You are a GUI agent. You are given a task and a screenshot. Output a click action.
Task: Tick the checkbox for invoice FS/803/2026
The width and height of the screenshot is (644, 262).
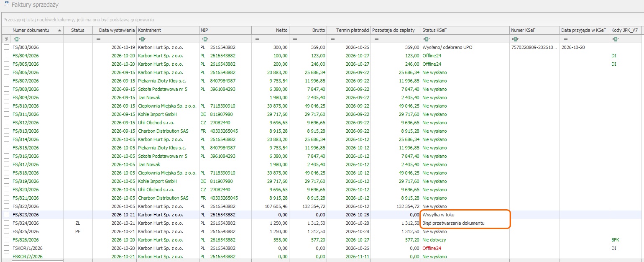pos(6,47)
